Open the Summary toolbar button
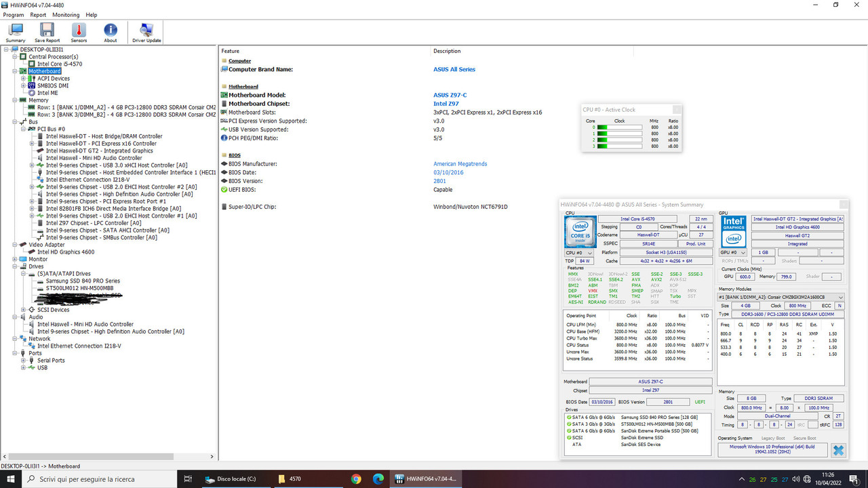Screen dimensions: 868x488 15,33
